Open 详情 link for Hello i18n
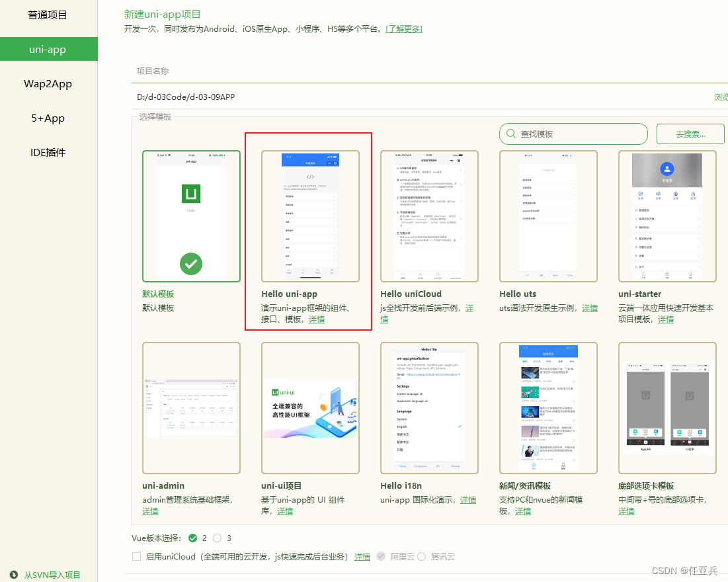 click(x=468, y=500)
